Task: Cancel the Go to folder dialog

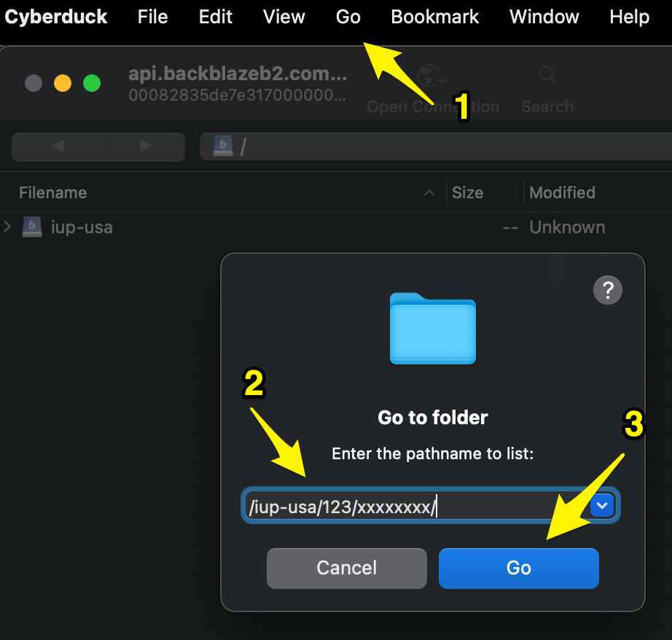Action: click(346, 568)
